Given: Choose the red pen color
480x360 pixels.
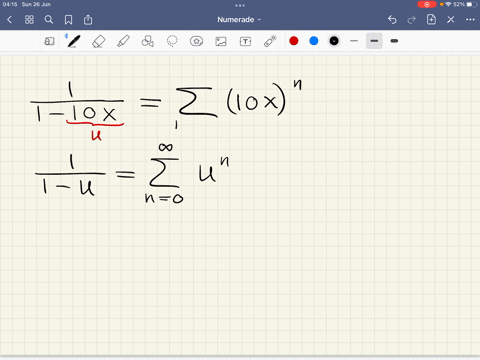Looking at the screenshot, I should pyautogui.click(x=294, y=41).
